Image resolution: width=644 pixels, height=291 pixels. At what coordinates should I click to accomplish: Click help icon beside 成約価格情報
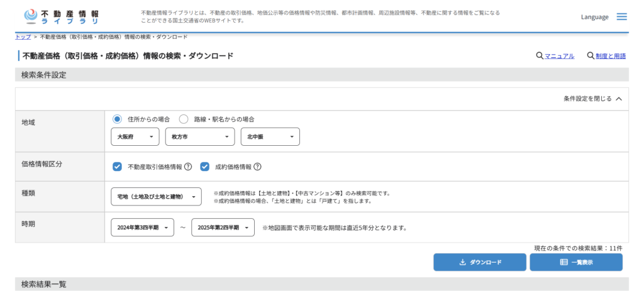point(257,167)
